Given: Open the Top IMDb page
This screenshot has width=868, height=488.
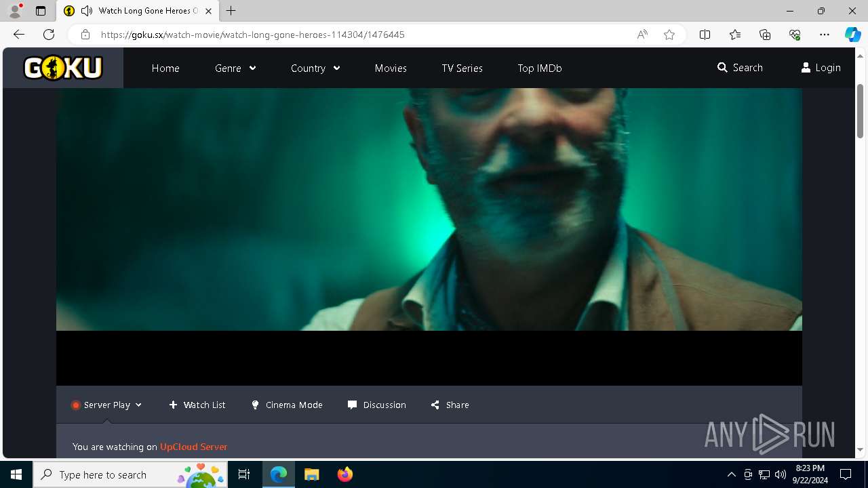Looking at the screenshot, I should tap(539, 68).
